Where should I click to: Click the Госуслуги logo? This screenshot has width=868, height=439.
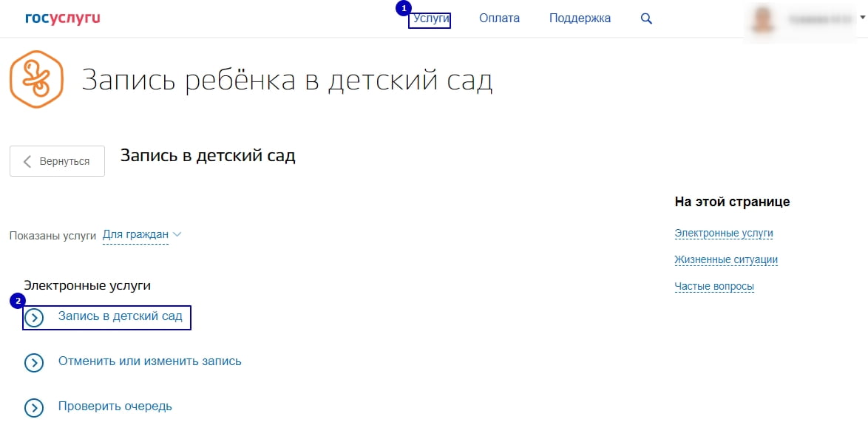62,18
